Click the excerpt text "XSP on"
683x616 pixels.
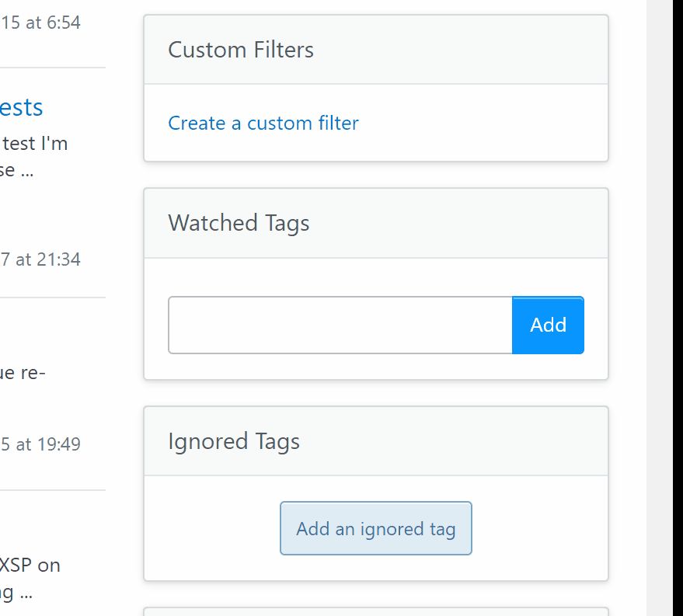31,565
